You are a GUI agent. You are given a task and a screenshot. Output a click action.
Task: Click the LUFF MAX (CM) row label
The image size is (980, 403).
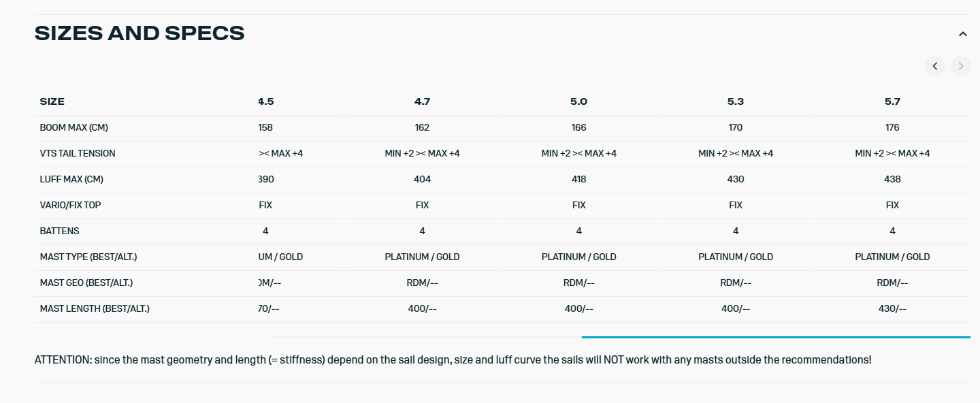click(71, 179)
